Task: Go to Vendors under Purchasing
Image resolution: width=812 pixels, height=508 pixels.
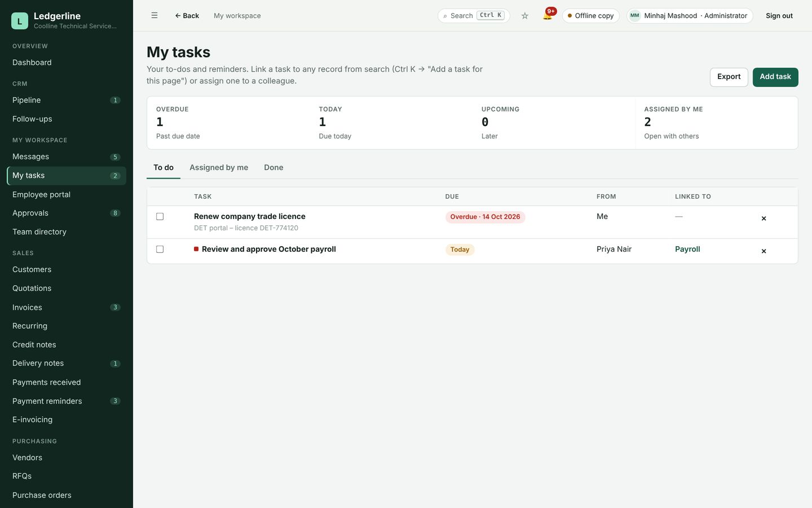Action: 67,458
